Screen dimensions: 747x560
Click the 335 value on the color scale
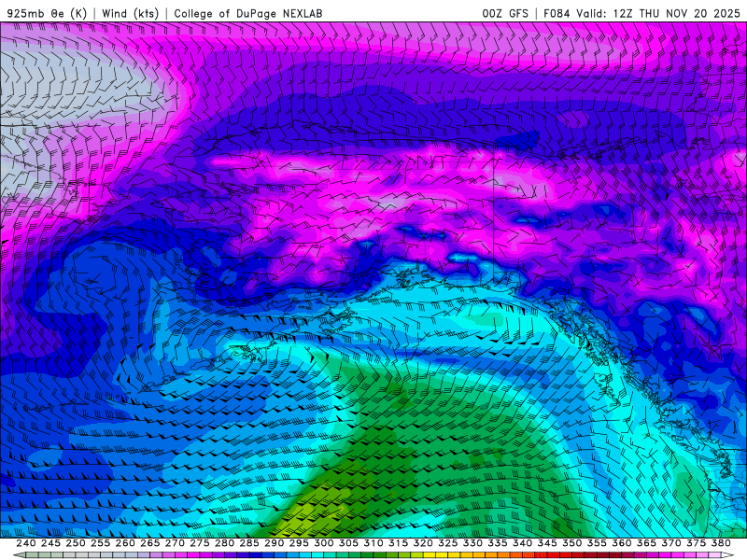[498, 543]
